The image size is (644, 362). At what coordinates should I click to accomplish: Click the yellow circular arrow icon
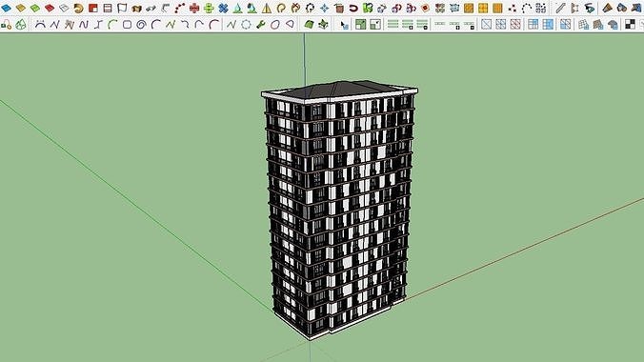point(281,8)
